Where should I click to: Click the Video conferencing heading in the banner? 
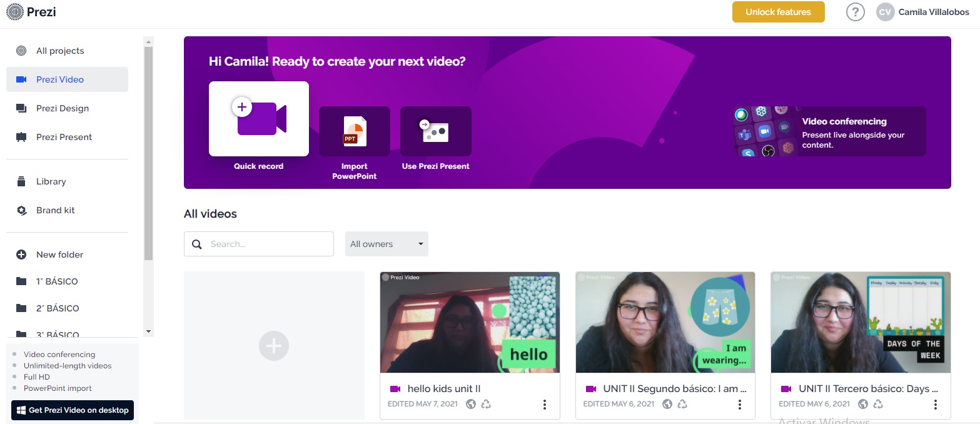point(844,121)
